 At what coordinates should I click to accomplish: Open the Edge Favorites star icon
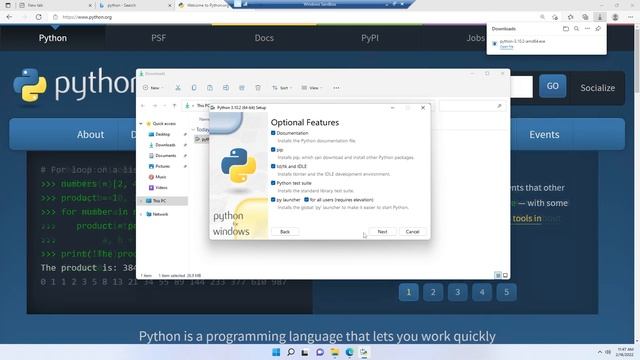click(x=571, y=17)
